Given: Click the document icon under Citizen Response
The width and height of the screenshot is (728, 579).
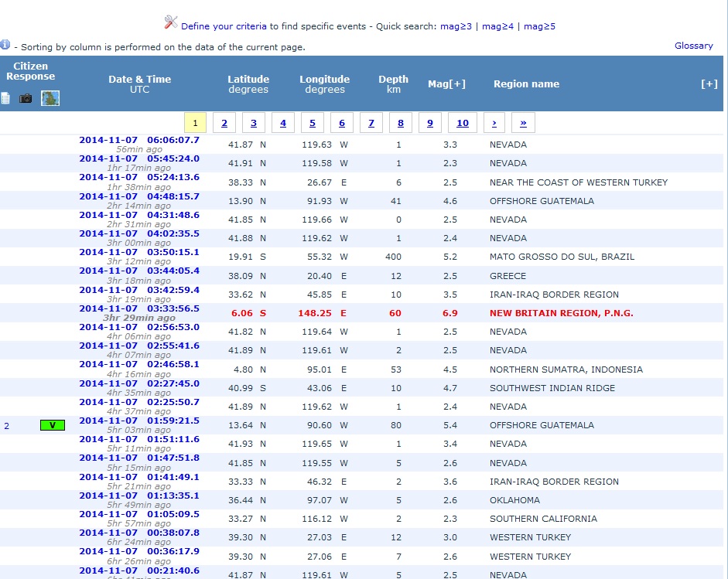Looking at the screenshot, I should pos(5,98).
